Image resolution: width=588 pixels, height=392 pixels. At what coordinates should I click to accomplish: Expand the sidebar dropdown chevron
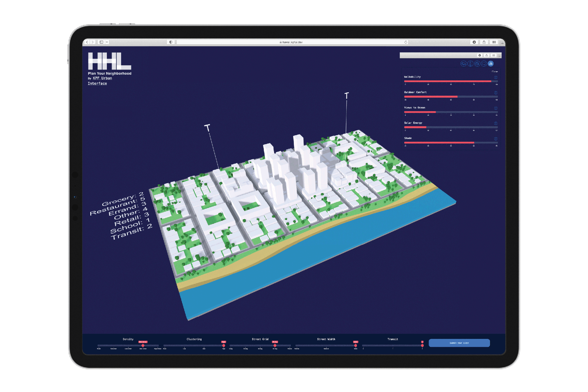107,42
